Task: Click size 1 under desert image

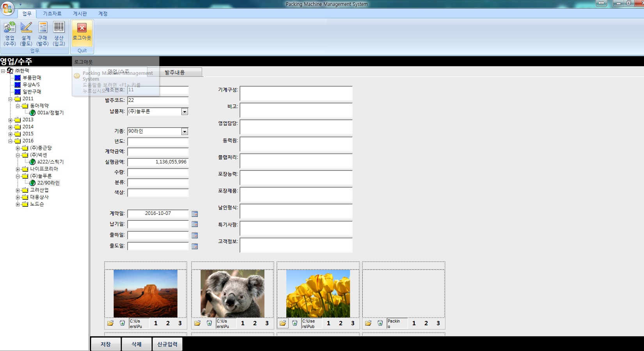Action: [156, 323]
